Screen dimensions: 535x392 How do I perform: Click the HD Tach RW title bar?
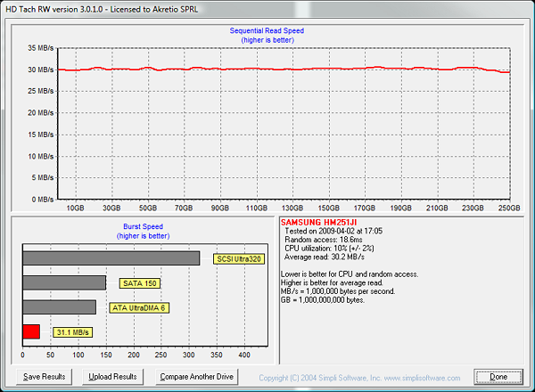tap(267, 7)
